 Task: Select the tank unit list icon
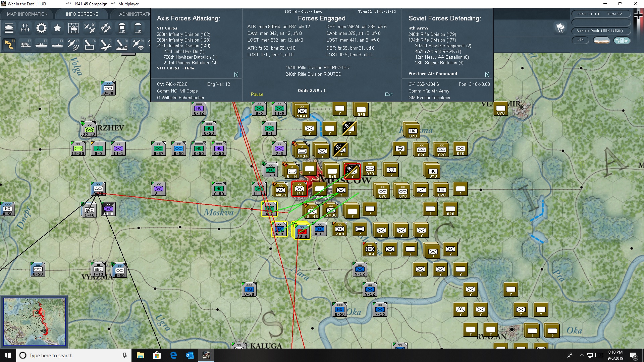pyautogui.click(x=9, y=28)
